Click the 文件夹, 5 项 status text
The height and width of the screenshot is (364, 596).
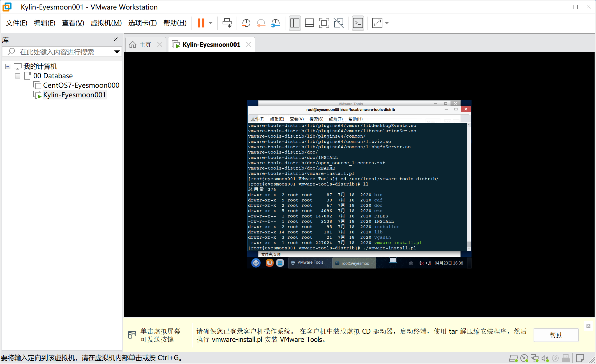point(271,254)
